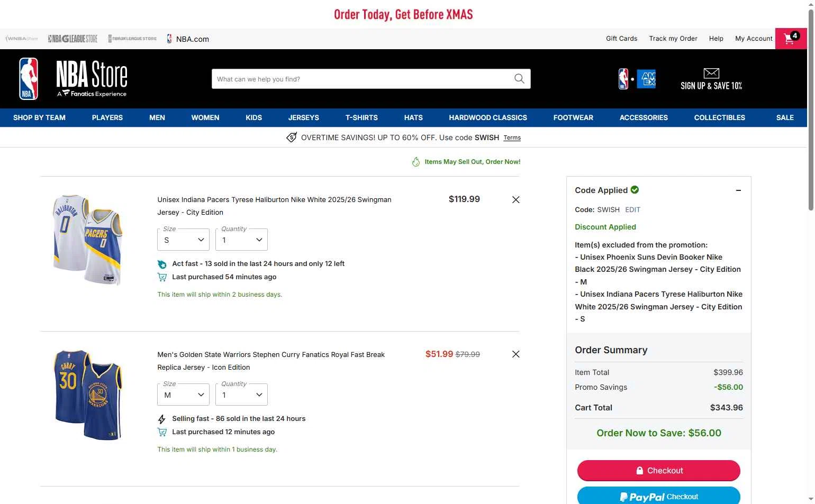Click the lightning Selling fast icon
The image size is (815, 504).
(162, 419)
